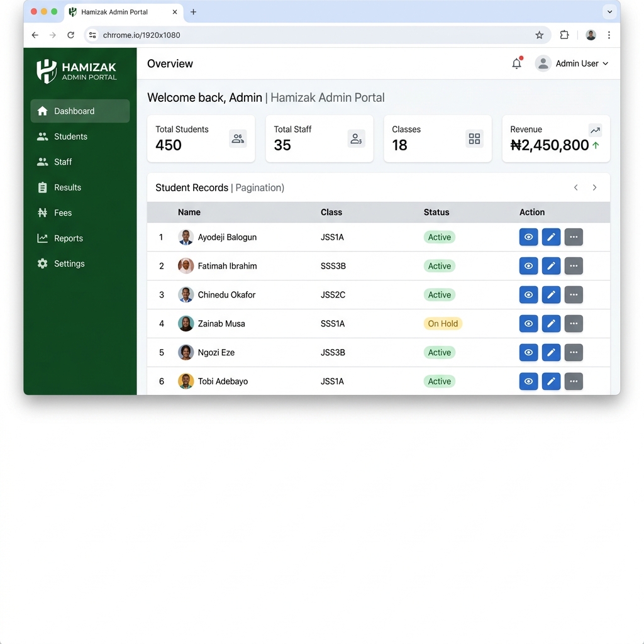View Fatimah Ibrahim's record with eye icon
This screenshot has height=644, width=644.
click(528, 266)
